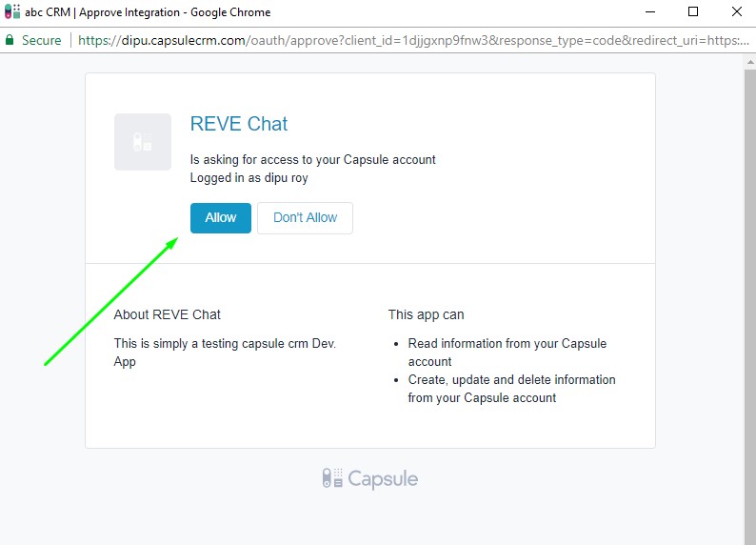Image resolution: width=756 pixels, height=545 pixels.
Task: Maximize the Approve Integration window
Action: [693, 12]
